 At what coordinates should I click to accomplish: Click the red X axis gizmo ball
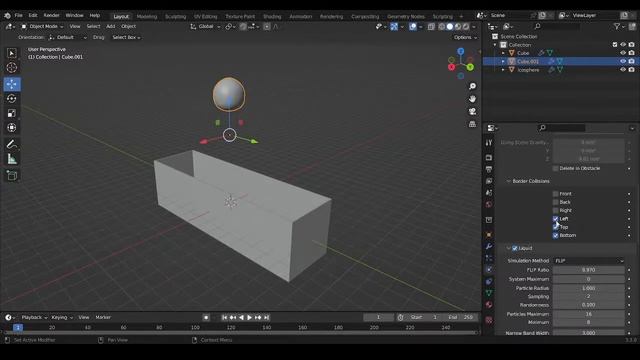451,67
